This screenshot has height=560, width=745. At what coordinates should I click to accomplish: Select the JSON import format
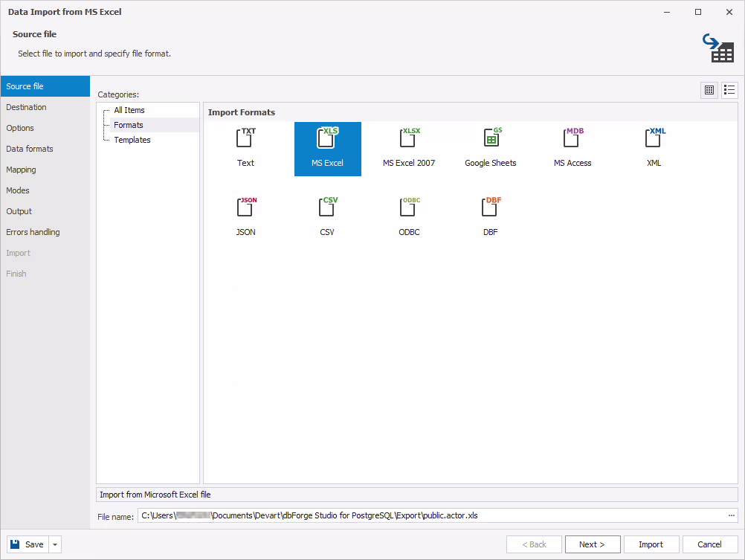(x=245, y=218)
